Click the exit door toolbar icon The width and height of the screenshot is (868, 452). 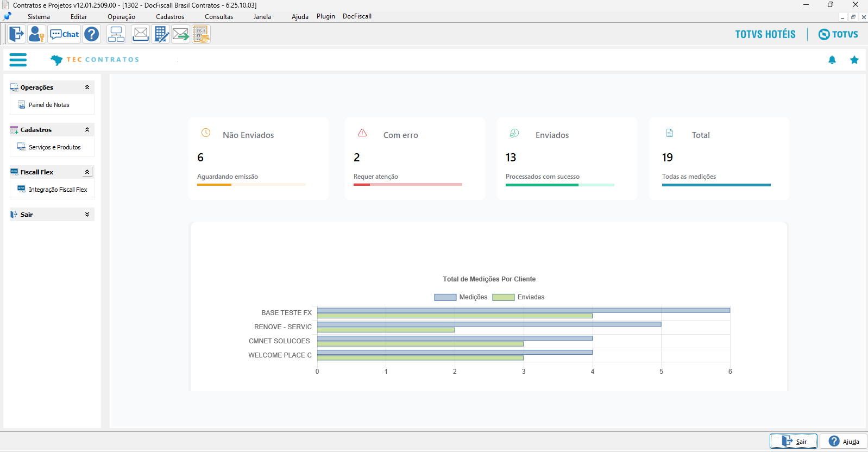[17, 34]
